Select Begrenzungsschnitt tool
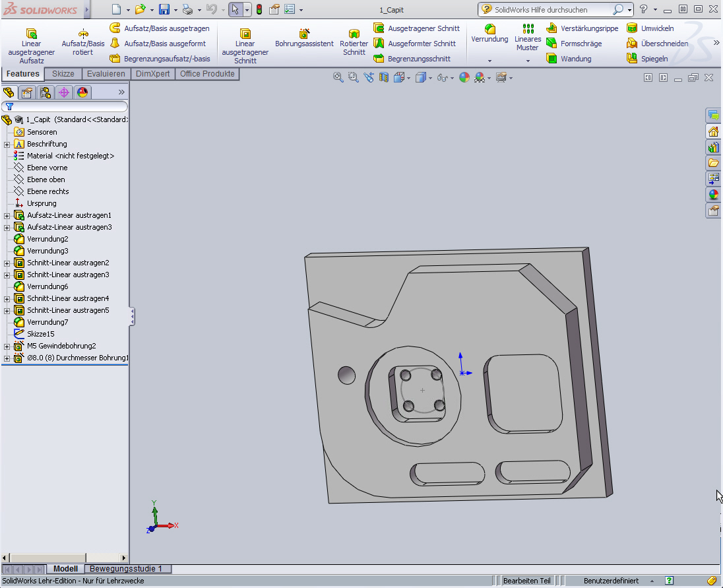The height and width of the screenshot is (588, 723). pyautogui.click(x=412, y=59)
